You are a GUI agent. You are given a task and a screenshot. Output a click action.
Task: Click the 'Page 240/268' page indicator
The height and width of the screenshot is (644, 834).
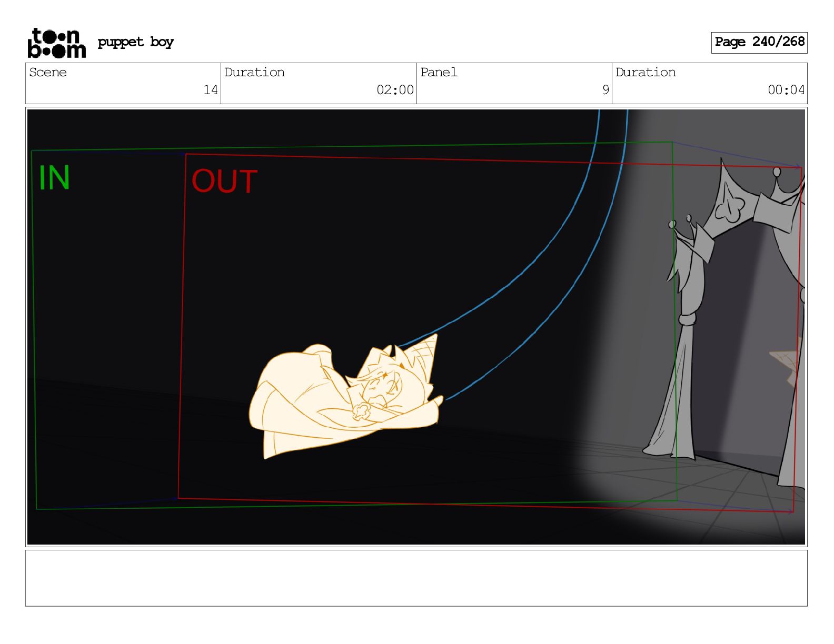tap(759, 42)
